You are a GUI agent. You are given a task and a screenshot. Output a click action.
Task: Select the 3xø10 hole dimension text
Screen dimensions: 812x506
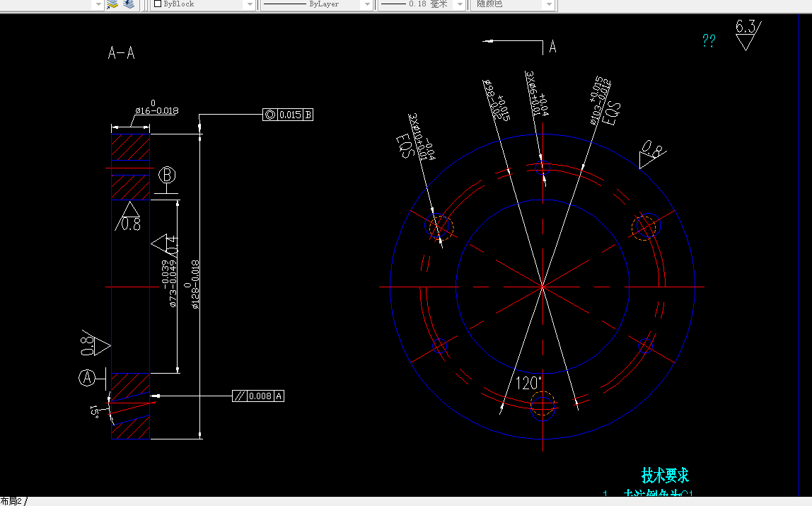click(x=422, y=137)
